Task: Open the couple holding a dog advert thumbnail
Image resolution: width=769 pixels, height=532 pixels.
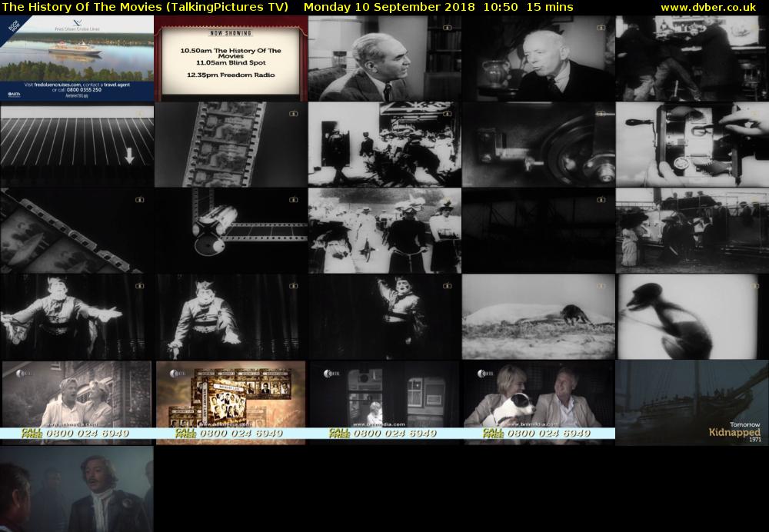Action: (x=538, y=403)
